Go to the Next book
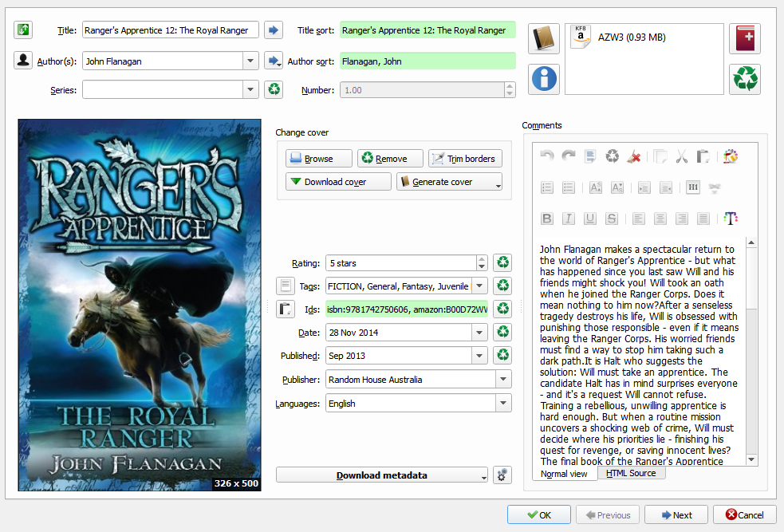The height and width of the screenshot is (532, 784). (676, 514)
